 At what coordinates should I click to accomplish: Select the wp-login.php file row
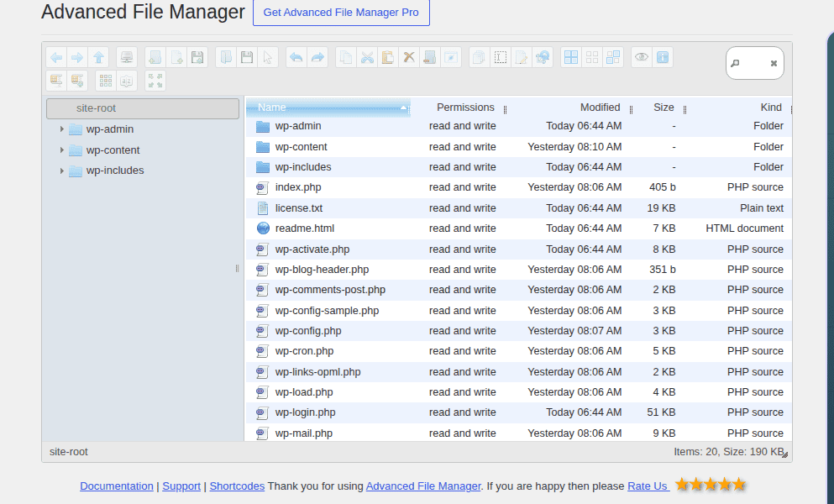click(x=518, y=412)
